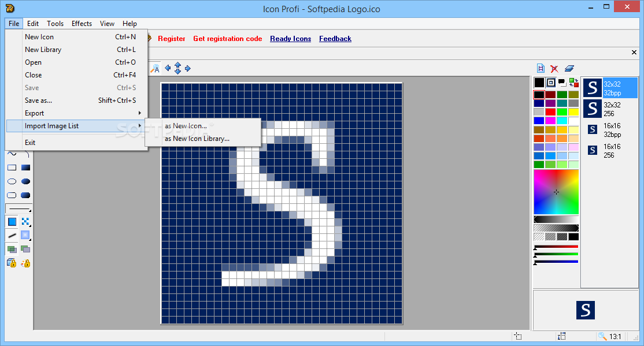
Task: Click the text search magnifier icon
Action: pos(155,69)
